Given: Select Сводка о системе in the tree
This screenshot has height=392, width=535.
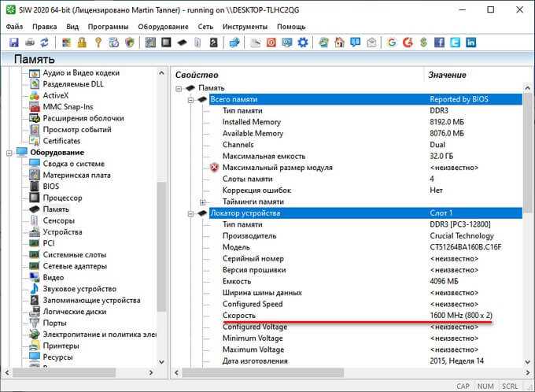Looking at the screenshot, I should point(74,164).
